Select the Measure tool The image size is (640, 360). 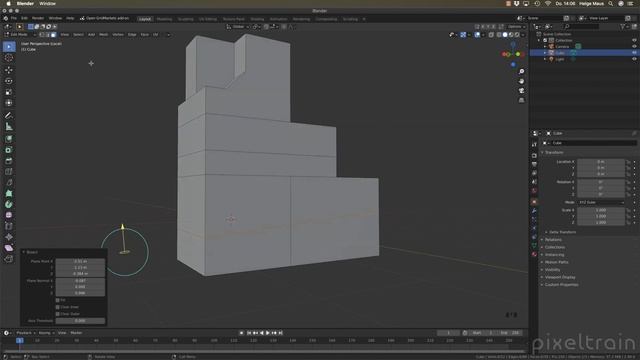click(9, 127)
